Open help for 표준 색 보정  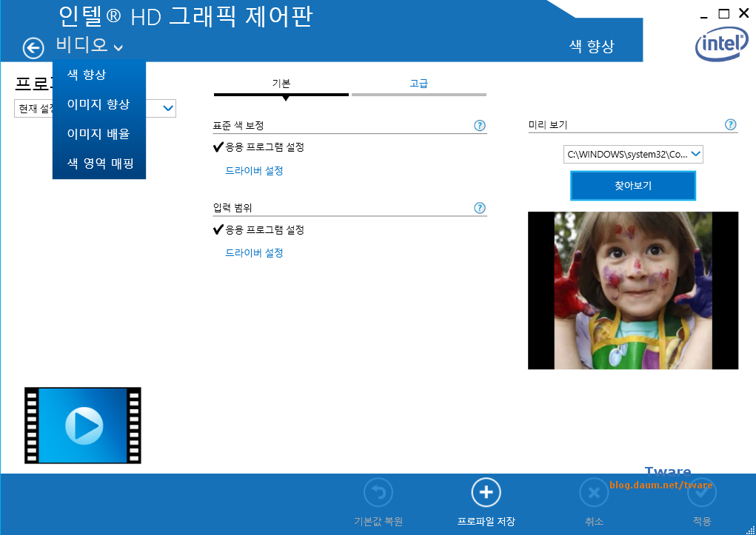pyautogui.click(x=479, y=125)
